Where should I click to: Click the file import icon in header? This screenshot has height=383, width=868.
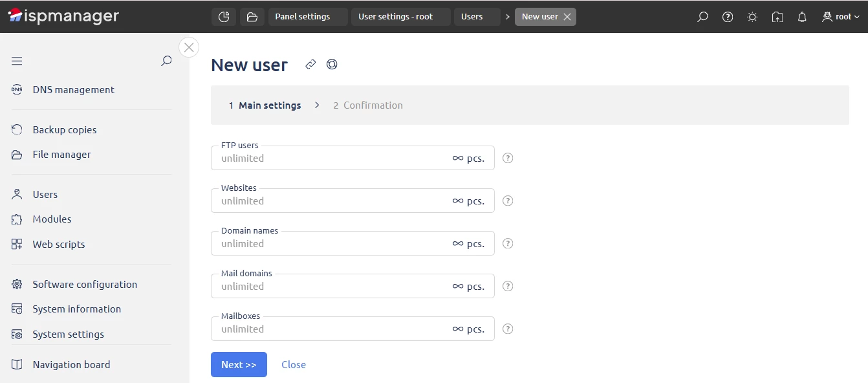[x=777, y=17]
